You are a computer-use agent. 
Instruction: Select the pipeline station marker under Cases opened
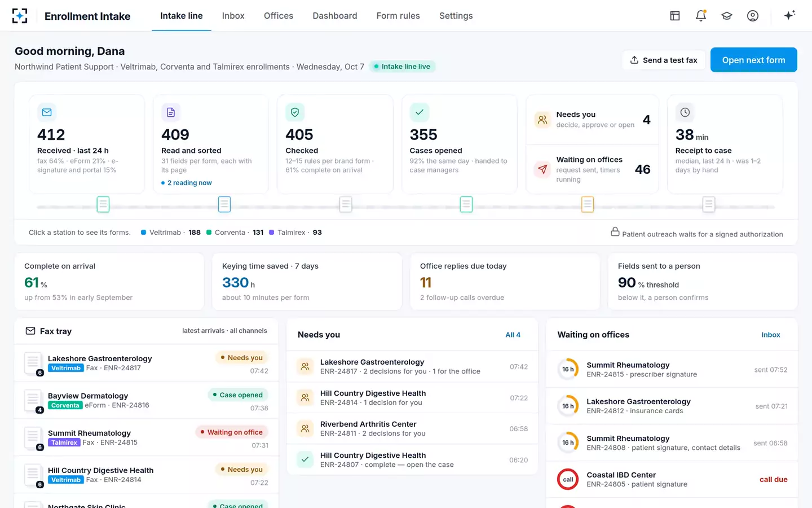click(466, 204)
